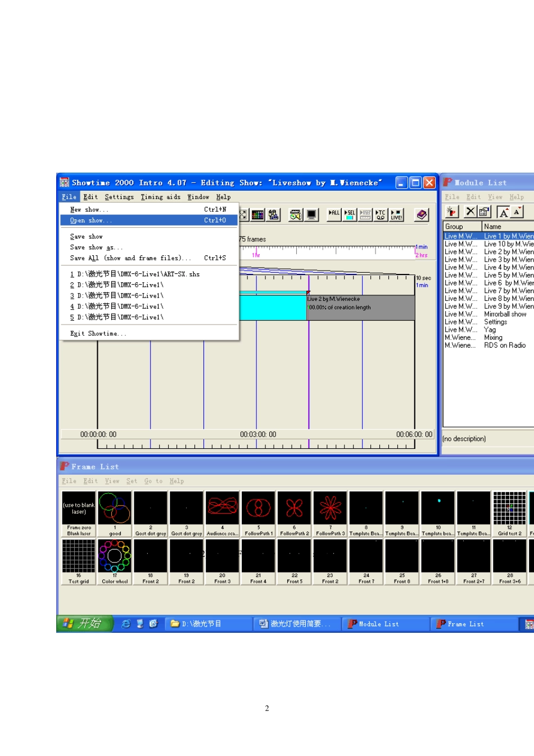Screen dimensions: 534x756
Task: Select frame 5 'FollowPath 1' thumbnail
Action: pos(259,514)
